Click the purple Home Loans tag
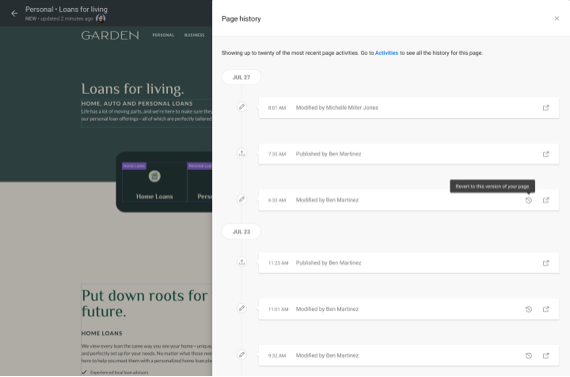The image size is (570, 377). click(x=134, y=166)
